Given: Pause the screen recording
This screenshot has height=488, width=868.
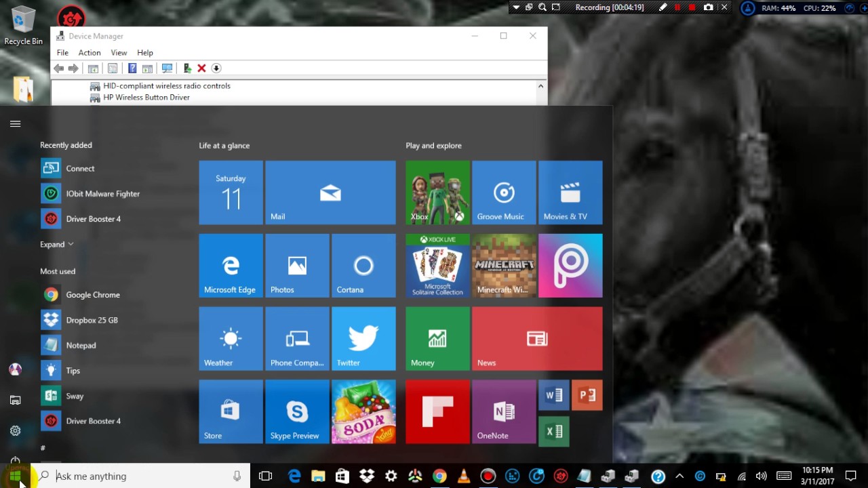Looking at the screenshot, I should [677, 7].
